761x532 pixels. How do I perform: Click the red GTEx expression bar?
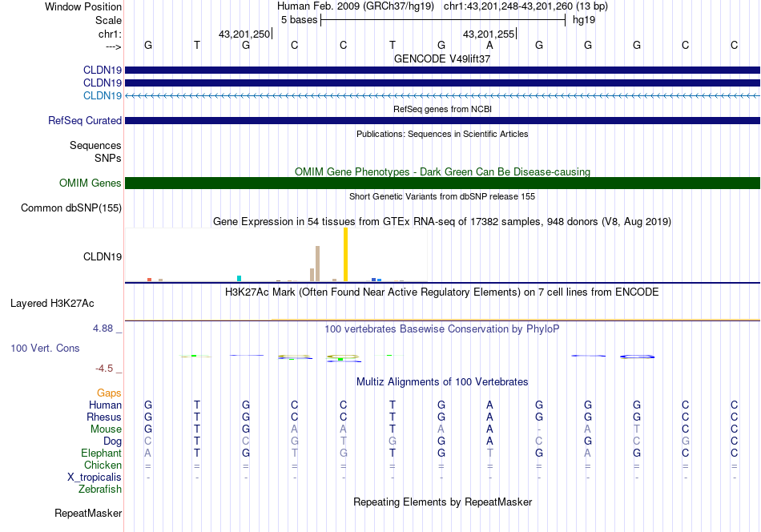tap(150, 280)
